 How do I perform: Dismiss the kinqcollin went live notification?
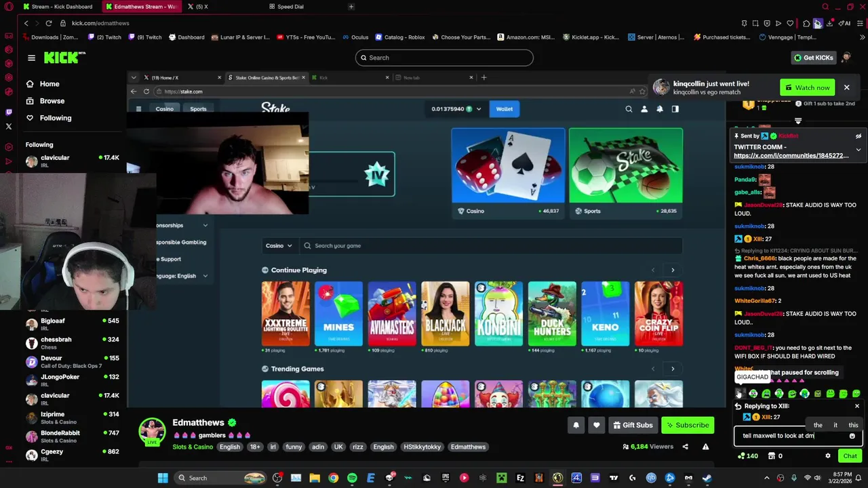[846, 87]
